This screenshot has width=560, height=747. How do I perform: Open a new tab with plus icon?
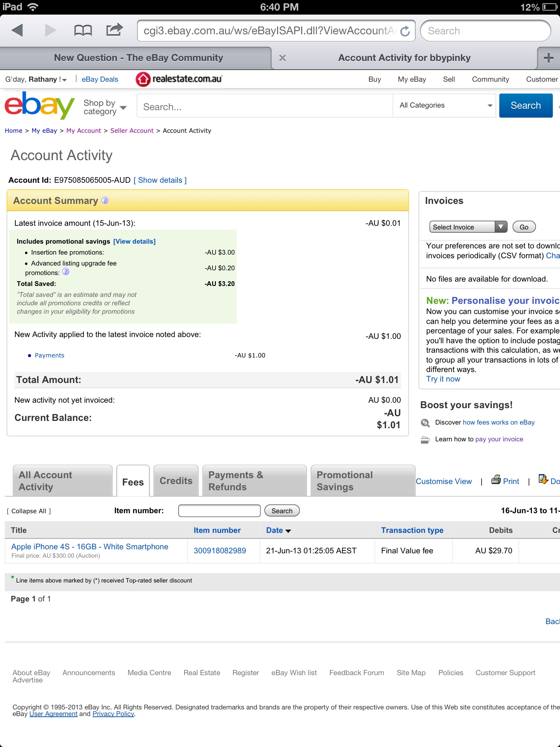pyautogui.click(x=548, y=58)
